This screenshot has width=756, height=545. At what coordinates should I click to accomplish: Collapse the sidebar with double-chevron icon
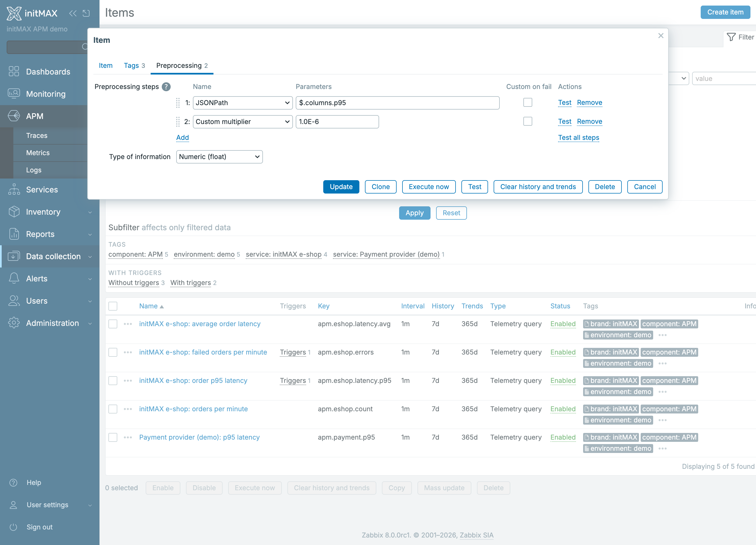pos(73,13)
